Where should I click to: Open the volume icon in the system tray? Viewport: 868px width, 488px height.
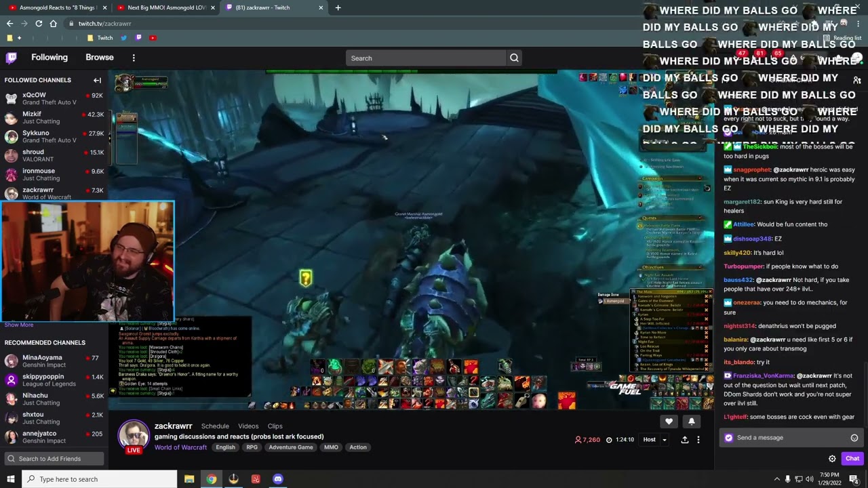(810, 479)
